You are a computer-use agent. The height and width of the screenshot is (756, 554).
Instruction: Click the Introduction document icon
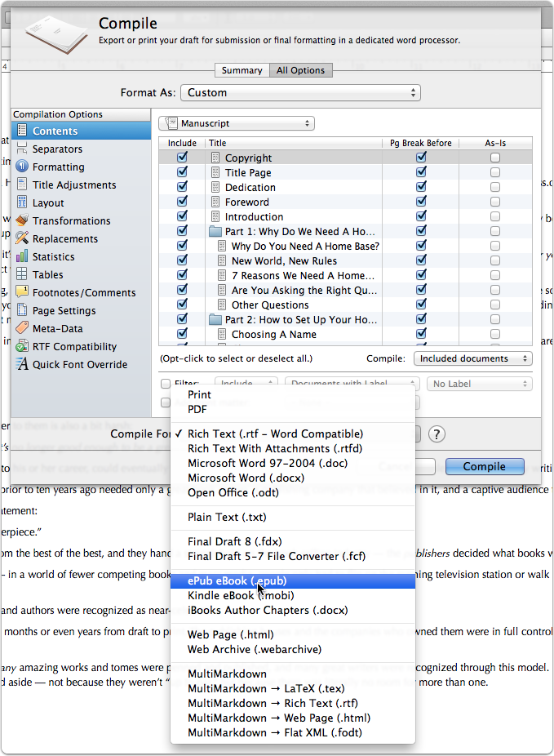point(215,216)
